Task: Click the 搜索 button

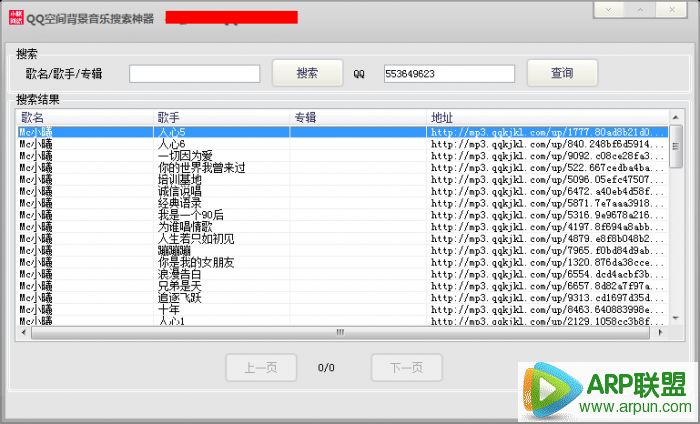Action: (x=308, y=73)
